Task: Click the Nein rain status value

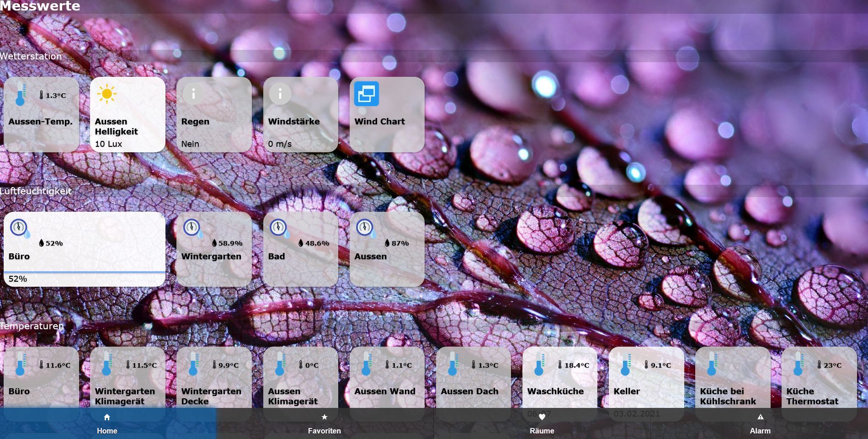Action: (x=190, y=144)
